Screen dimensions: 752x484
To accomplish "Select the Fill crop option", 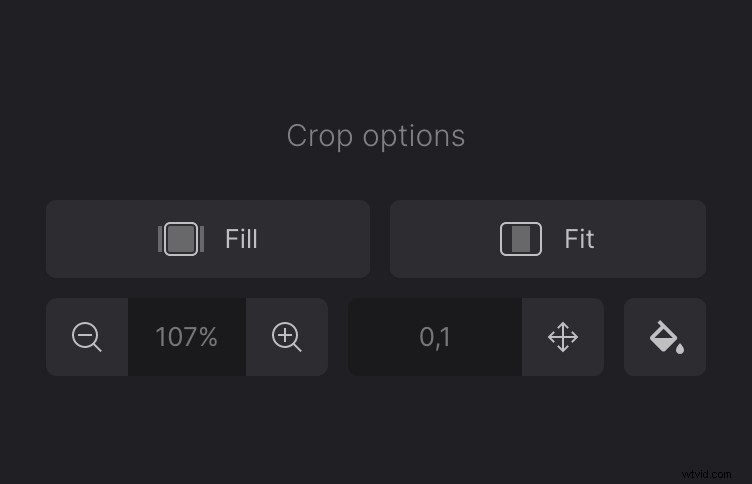I will [208, 239].
